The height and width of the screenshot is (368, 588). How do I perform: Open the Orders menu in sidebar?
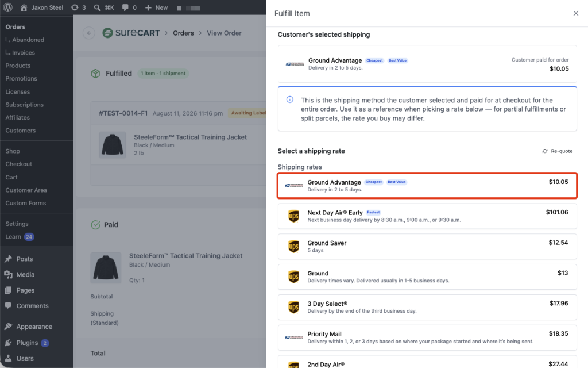(16, 27)
